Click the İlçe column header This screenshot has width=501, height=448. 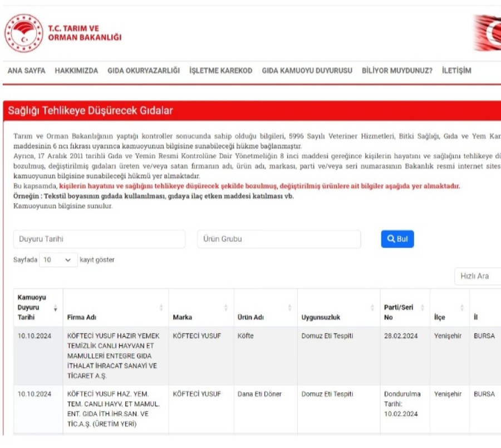(450, 307)
